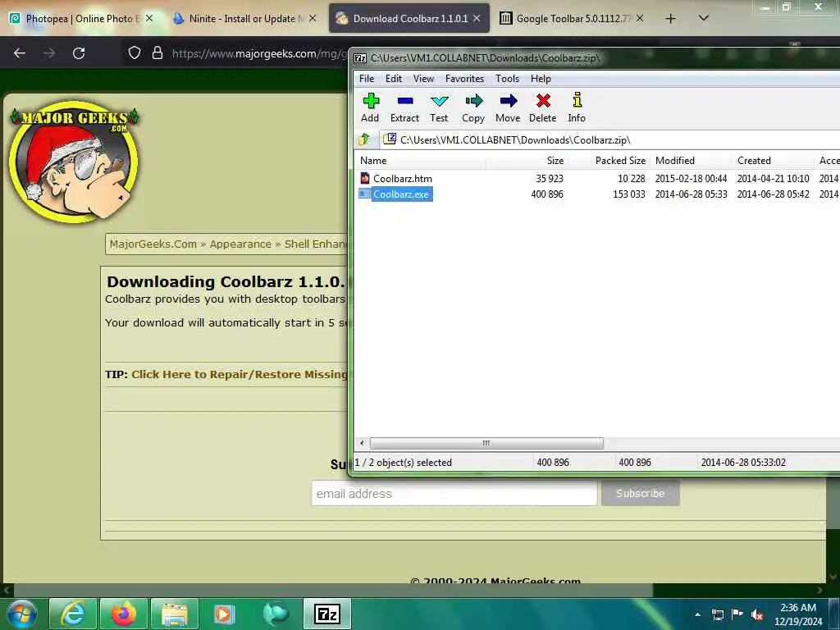Open the Info toolbar icon in 7-Zip
Screen dimensions: 840x630
pos(577,107)
